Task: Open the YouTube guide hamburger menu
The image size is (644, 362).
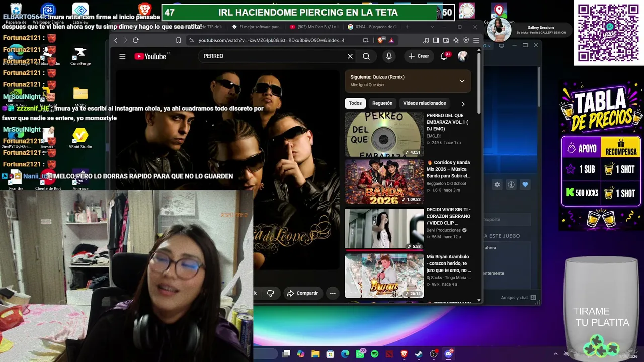Action: (x=122, y=56)
